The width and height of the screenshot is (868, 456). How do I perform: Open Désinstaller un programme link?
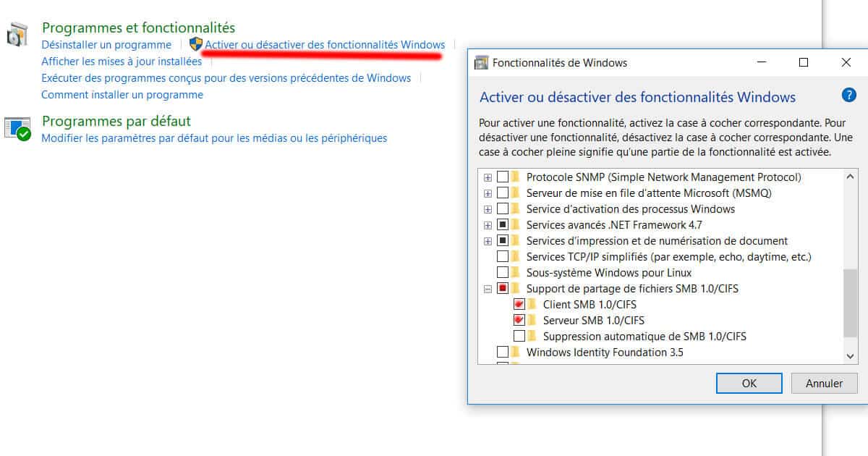[106, 44]
